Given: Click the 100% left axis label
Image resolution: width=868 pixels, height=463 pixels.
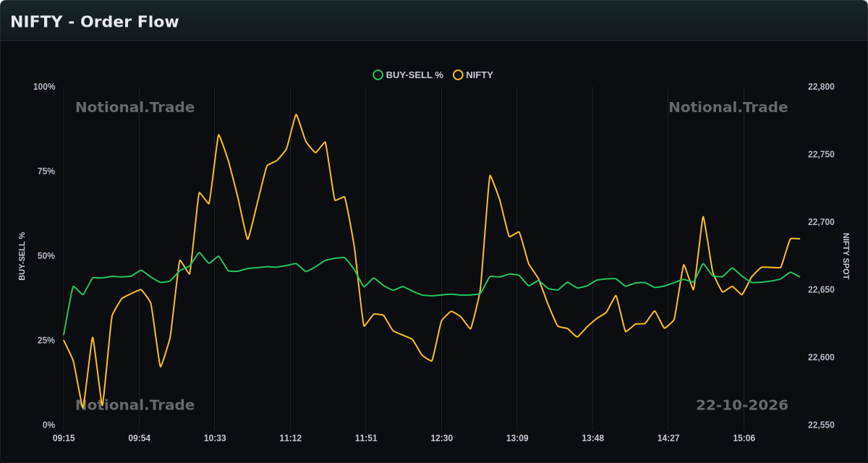Looking at the screenshot, I should click(44, 87).
